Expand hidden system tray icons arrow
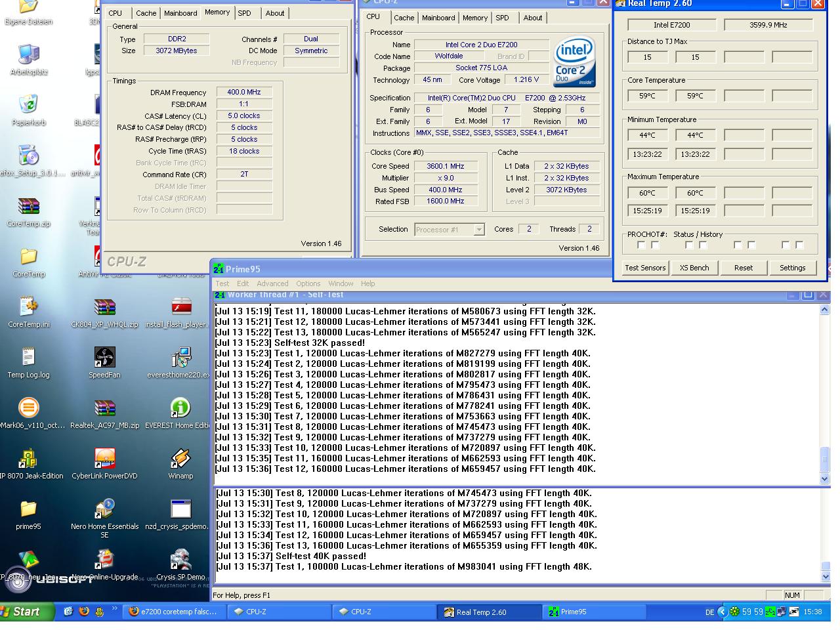 (723, 612)
